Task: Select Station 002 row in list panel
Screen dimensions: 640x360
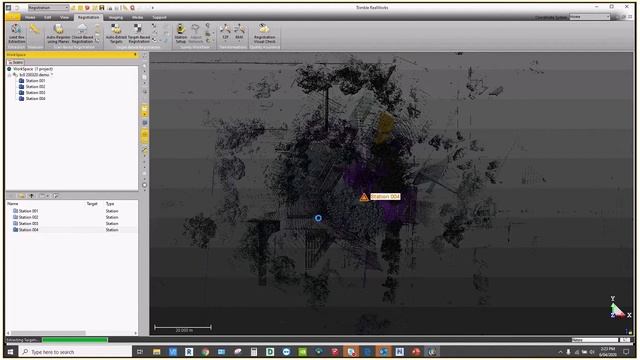Action: [x=71, y=217]
